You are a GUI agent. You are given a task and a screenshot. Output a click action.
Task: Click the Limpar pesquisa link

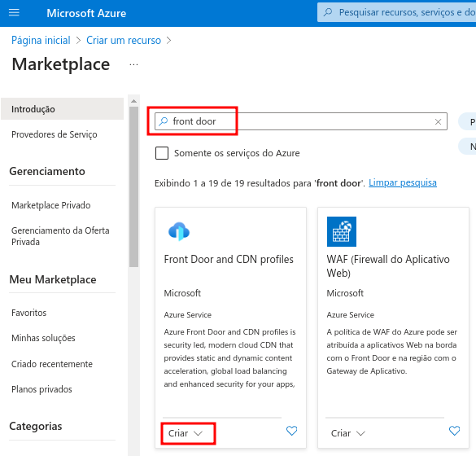[x=403, y=182]
